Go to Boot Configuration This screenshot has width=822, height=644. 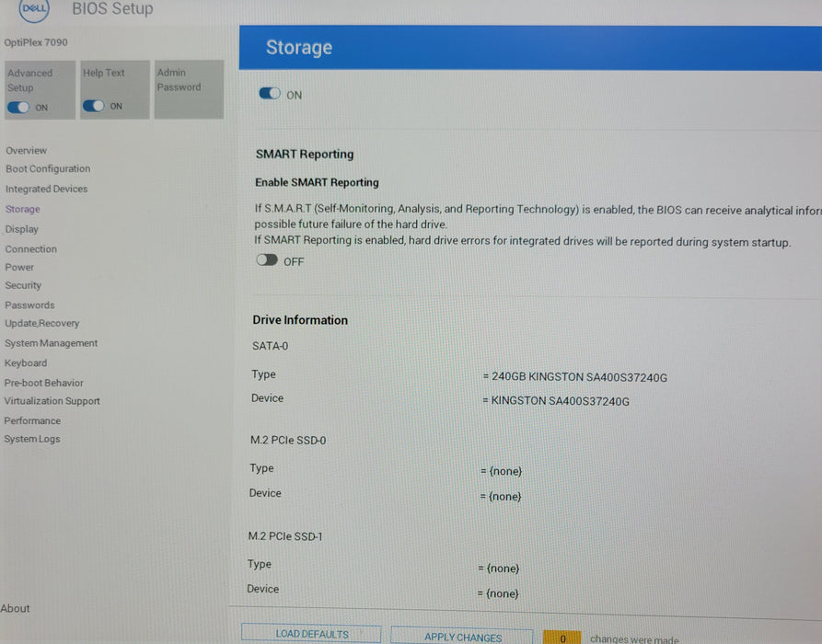(48, 168)
